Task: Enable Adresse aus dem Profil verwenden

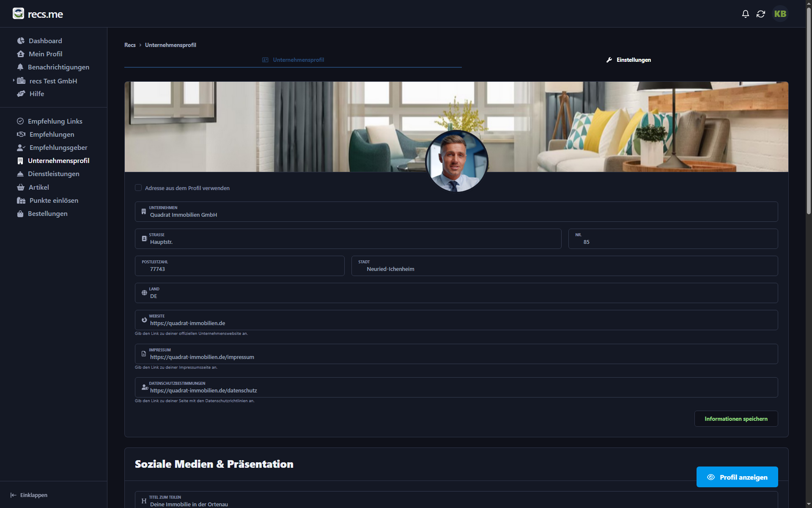Action: (138, 188)
